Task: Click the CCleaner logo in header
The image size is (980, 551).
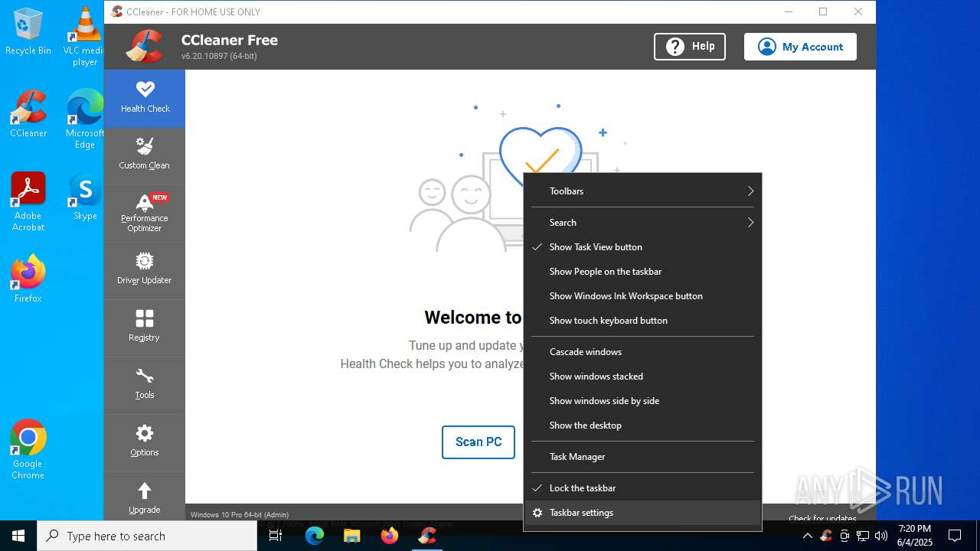Action: (145, 46)
